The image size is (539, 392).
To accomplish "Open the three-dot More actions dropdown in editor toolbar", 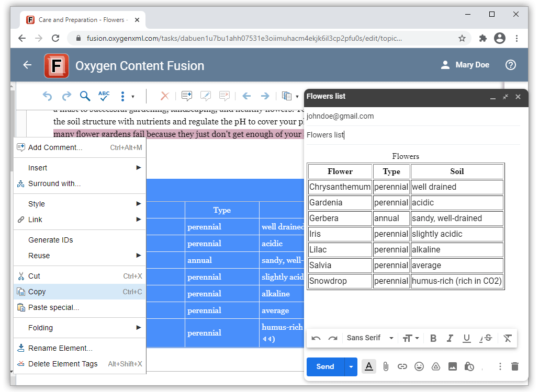I will tap(126, 97).
